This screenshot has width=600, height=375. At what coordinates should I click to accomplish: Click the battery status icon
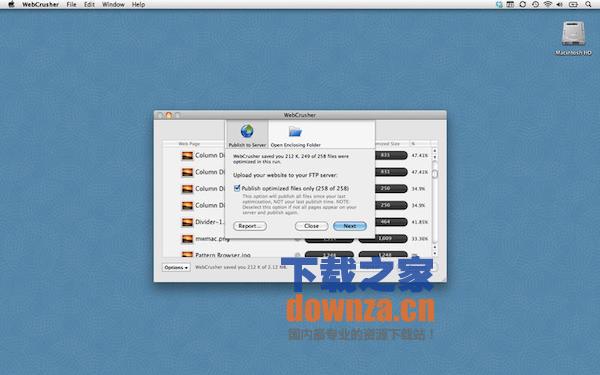pos(573,5)
